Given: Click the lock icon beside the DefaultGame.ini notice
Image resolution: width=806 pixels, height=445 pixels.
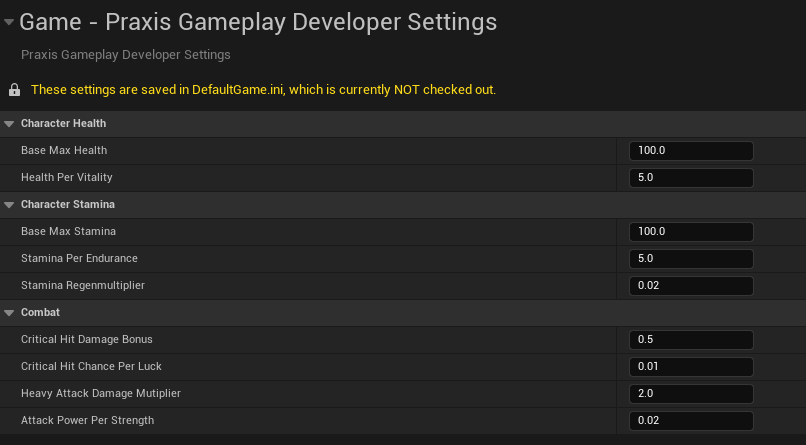Looking at the screenshot, I should (14, 90).
